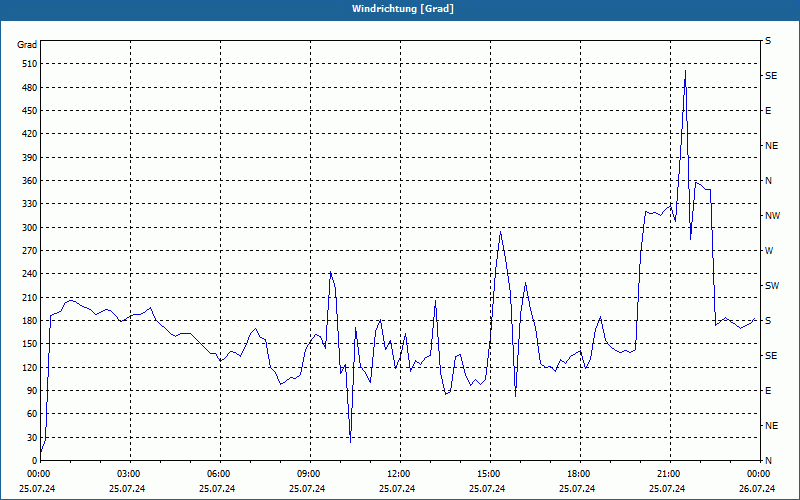Select the '25.07.24' date under 12:00
The height and width of the screenshot is (500, 800).
pyautogui.click(x=397, y=488)
